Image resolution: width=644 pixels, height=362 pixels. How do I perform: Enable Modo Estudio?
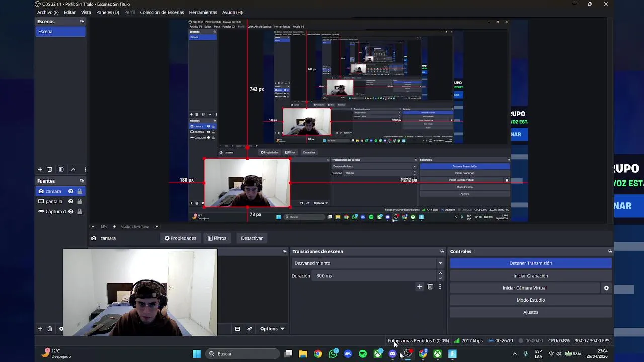(531, 300)
